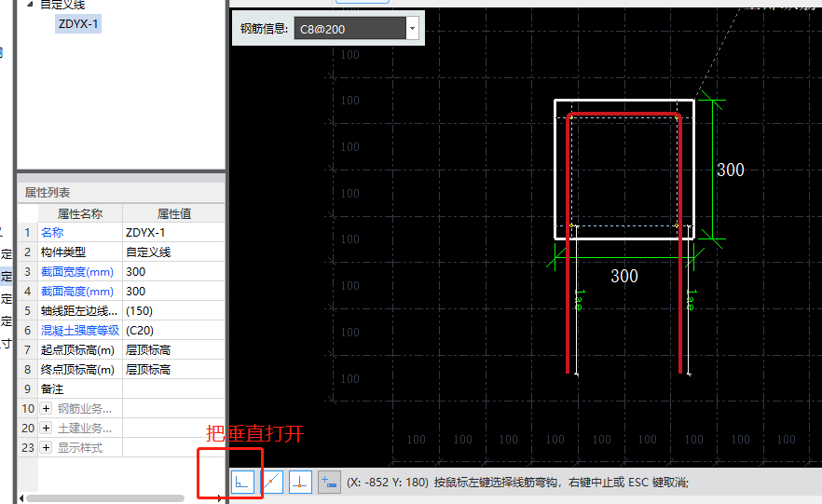Toggle the orthogonal (perpendicular) snap icon
Image resolution: width=822 pixels, height=504 pixels.
coord(242,482)
